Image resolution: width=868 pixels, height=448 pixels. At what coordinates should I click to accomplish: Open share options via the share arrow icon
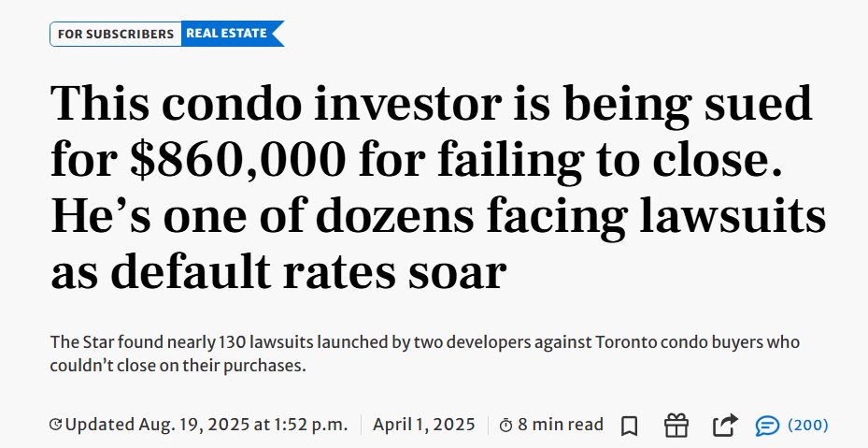point(725,426)
